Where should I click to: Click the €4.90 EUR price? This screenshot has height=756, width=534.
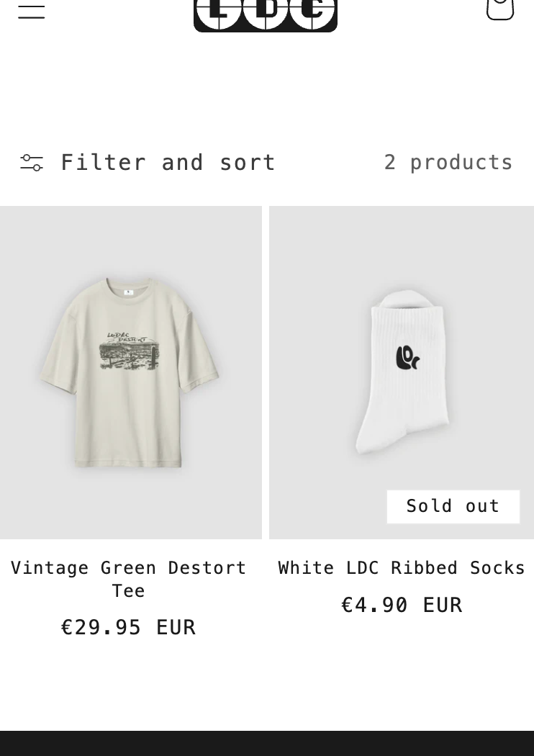click(x=402, y=605)
